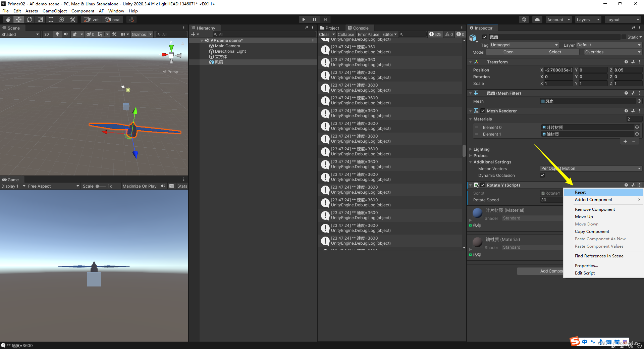Toggle scene audio icon
The height and width of the screenshot is (349, 644).
[66, 34]
